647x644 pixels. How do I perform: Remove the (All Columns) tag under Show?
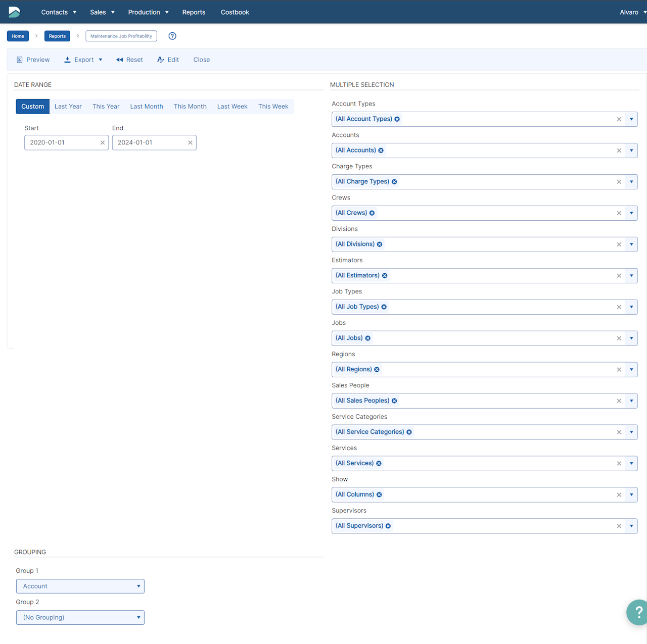pyautogui.click(x=380, y=495)
